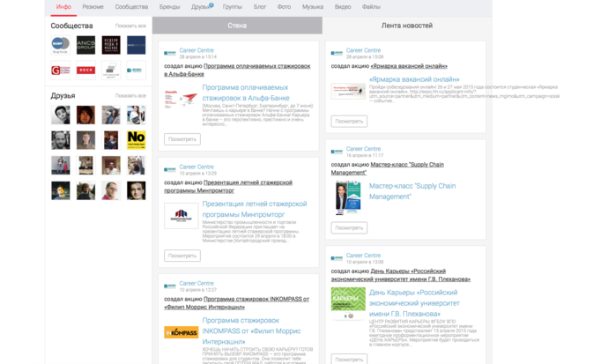Open the 'Неделя моды в Москве' community logo
Screen dimensions: 608x364
[111, 45]
